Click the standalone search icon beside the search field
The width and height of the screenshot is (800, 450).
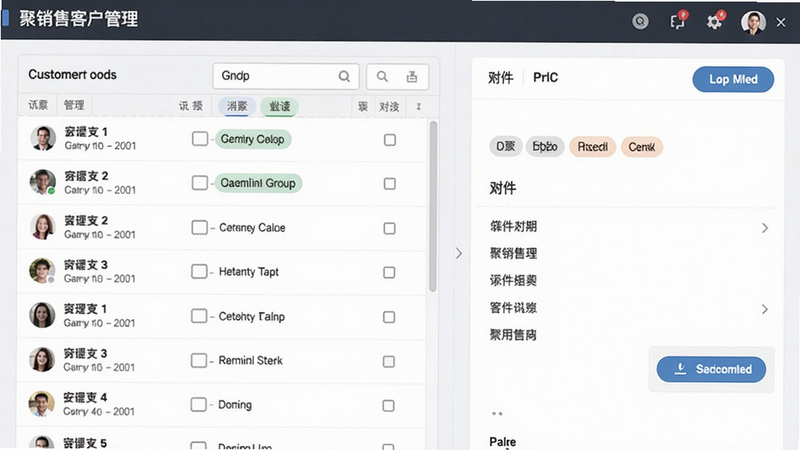click(382, 77)
